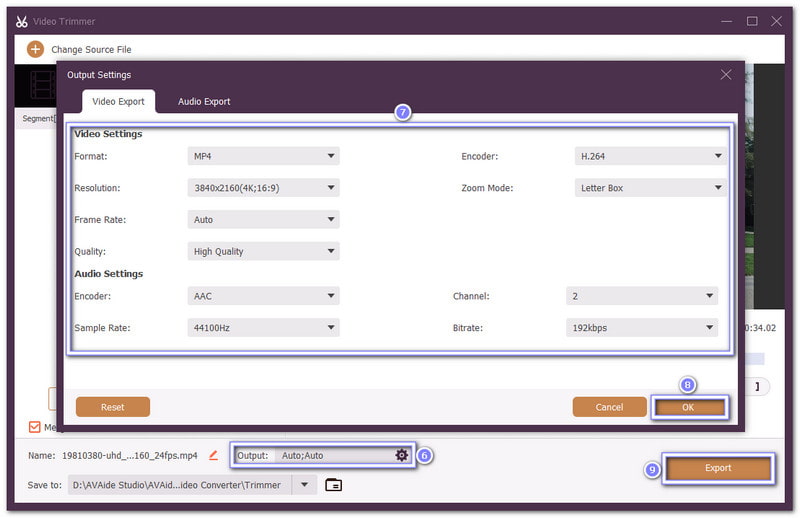Click the Export button
800x518 pixels.
pos(718,468)
